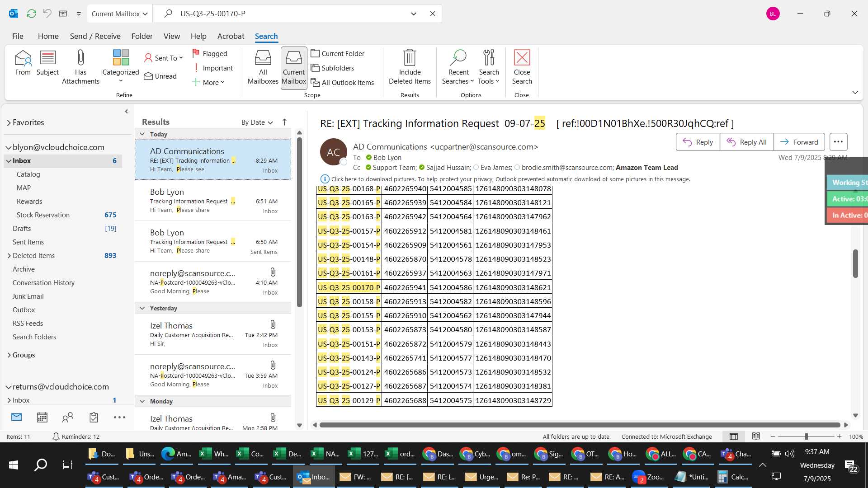The width and height of the screenshot is (868, 488).
Task: Open Search Tools menu
Action: point(489,67)
